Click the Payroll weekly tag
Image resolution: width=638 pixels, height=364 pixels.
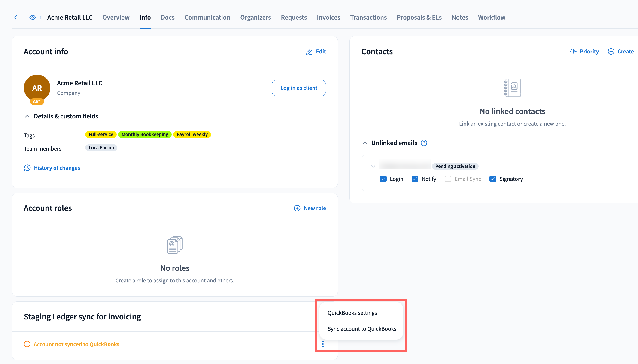point(192,134)
